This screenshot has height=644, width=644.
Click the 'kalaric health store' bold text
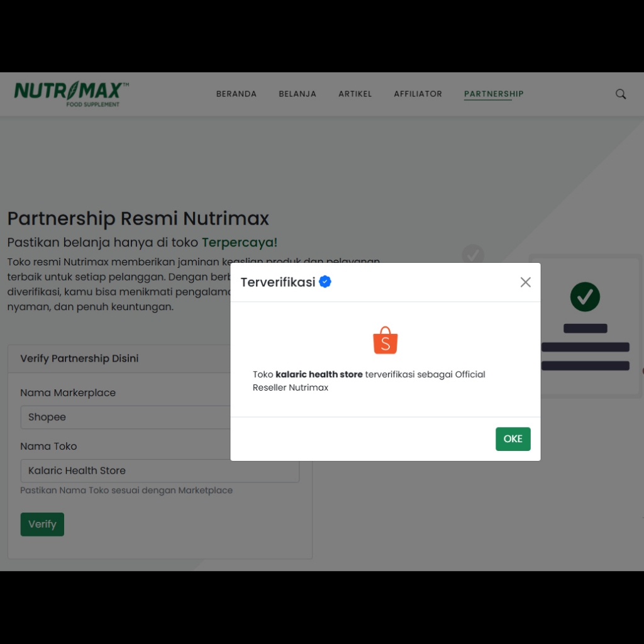[x=319, y=374]
